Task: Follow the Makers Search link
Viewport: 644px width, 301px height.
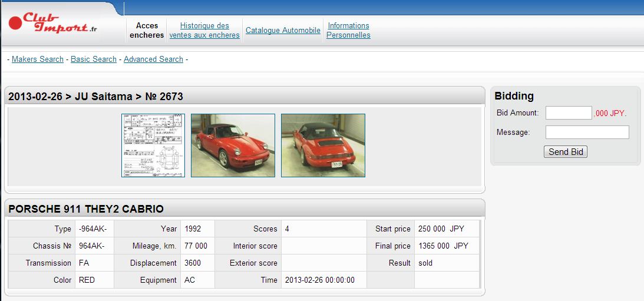Action: point(38,59)
